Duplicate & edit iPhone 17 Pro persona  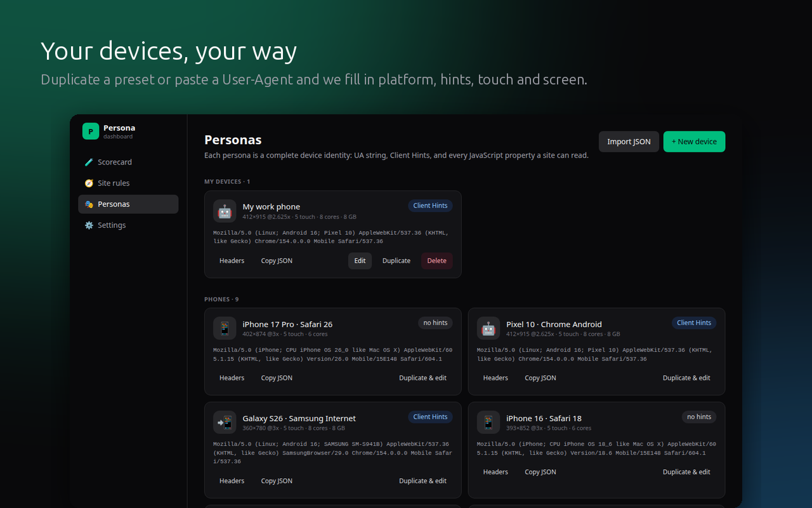point(422,378)
